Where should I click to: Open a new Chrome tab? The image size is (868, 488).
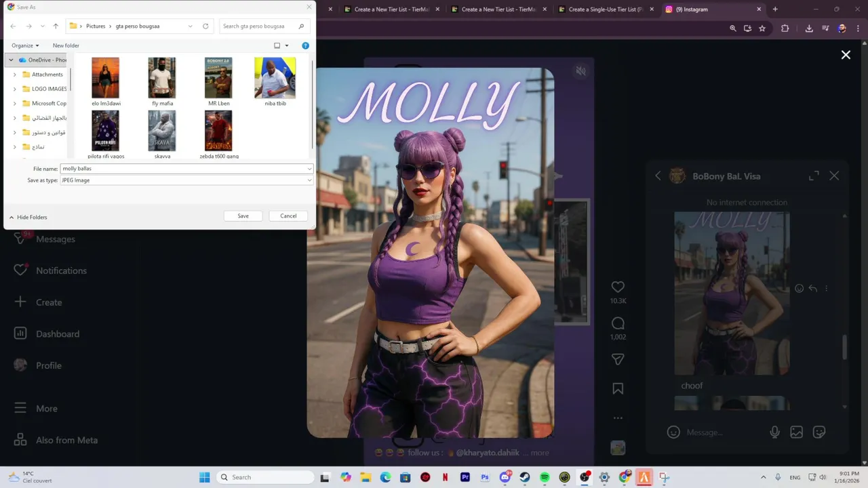pyautogui.click(x=775, y=9)
